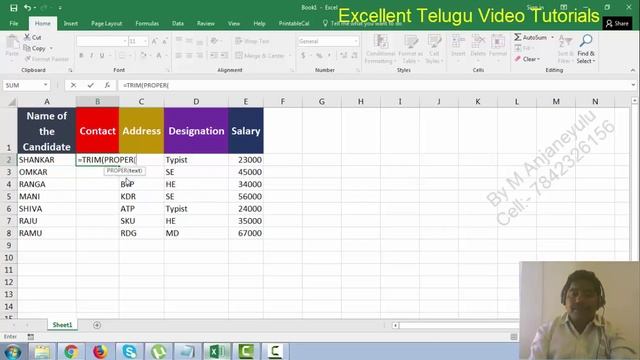Click the Tell me search box
The width and height of the screenshot is (640, 360).
[362, 24]
